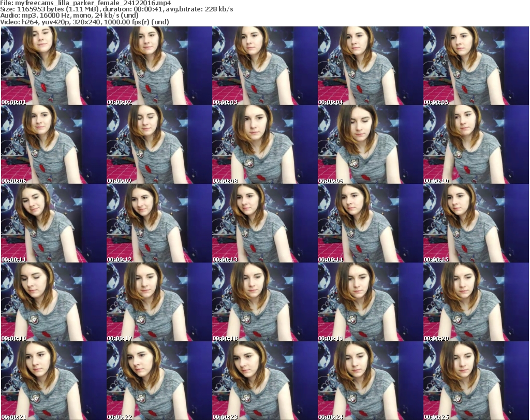This screenshot has height=420, width=530.
Task: Select the thumbnail frame stamped 00:00:04
Action: (x=370, y=66)
